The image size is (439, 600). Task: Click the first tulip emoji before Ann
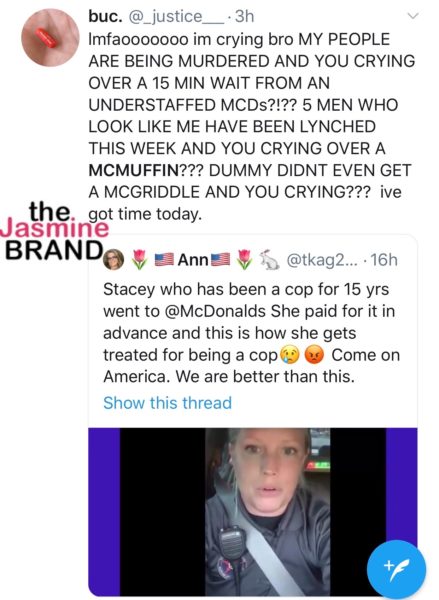(139, 259)
